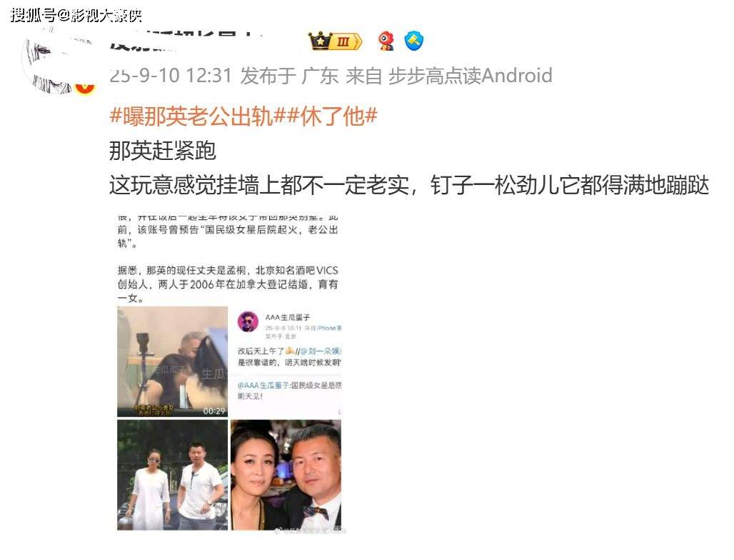Click the source 步步高点读Android

[470, 76]
